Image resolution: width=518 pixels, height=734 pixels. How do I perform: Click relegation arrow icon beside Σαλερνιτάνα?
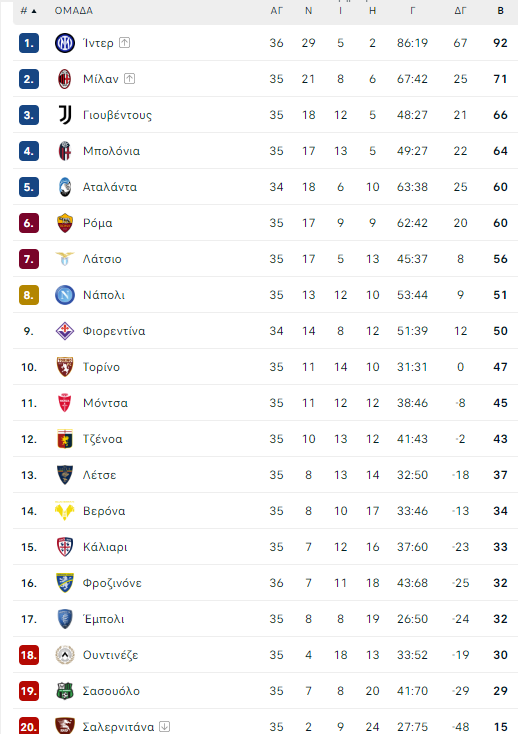(x=164, y=727)
